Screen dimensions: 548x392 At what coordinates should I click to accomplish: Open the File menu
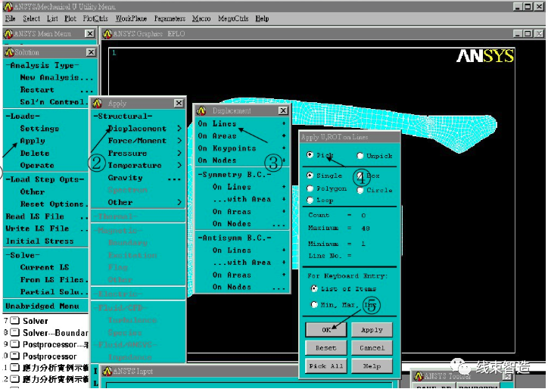click(x=10, y=18)
